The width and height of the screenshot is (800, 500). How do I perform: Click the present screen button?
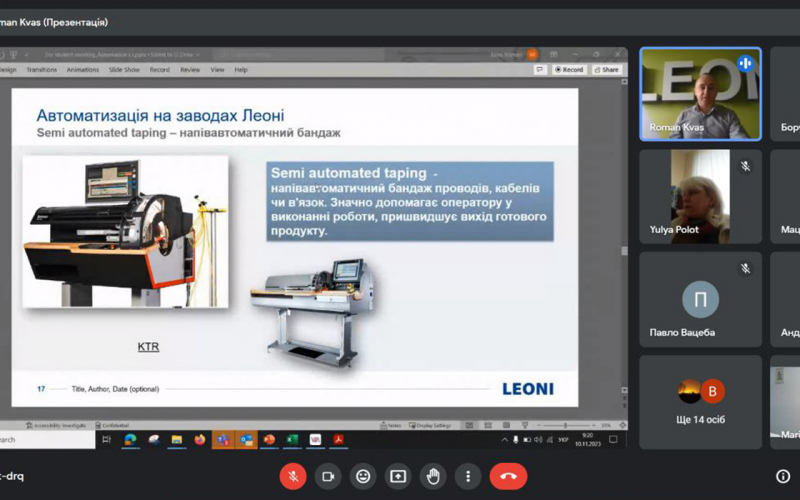[x=398, y=477]
